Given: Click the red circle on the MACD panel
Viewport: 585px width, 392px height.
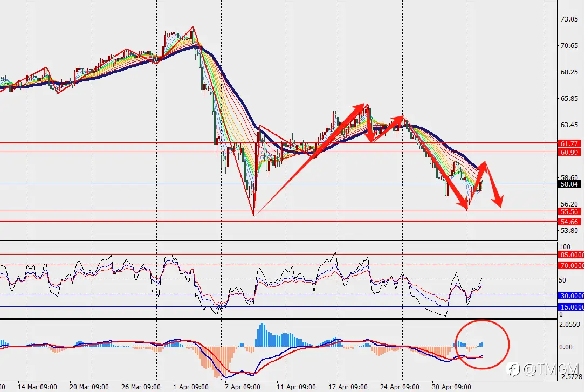Looking at the screenshot, I should (482, 345).
